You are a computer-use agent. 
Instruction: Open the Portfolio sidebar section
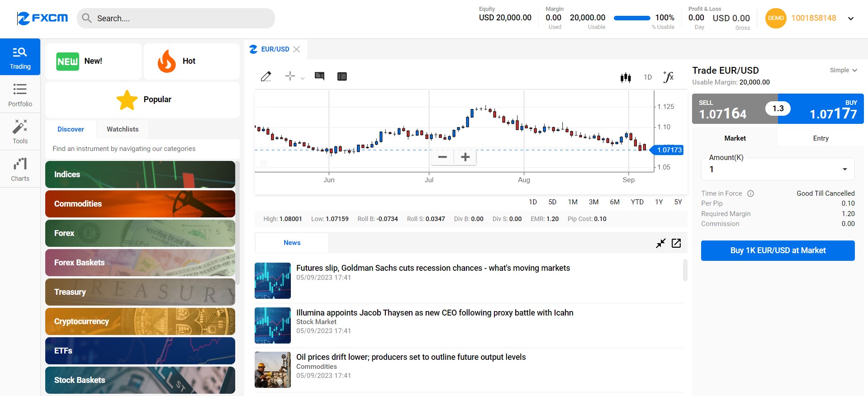click(x=20, y=94)
